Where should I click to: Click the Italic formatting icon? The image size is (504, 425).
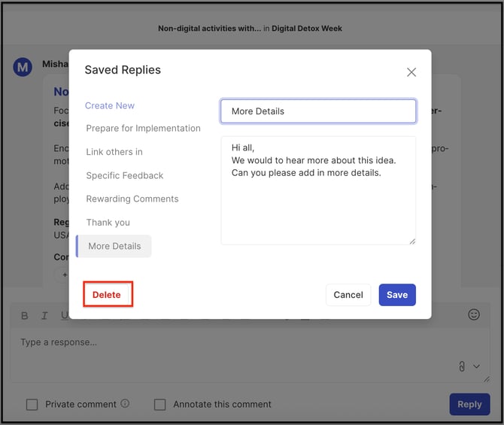45,315
